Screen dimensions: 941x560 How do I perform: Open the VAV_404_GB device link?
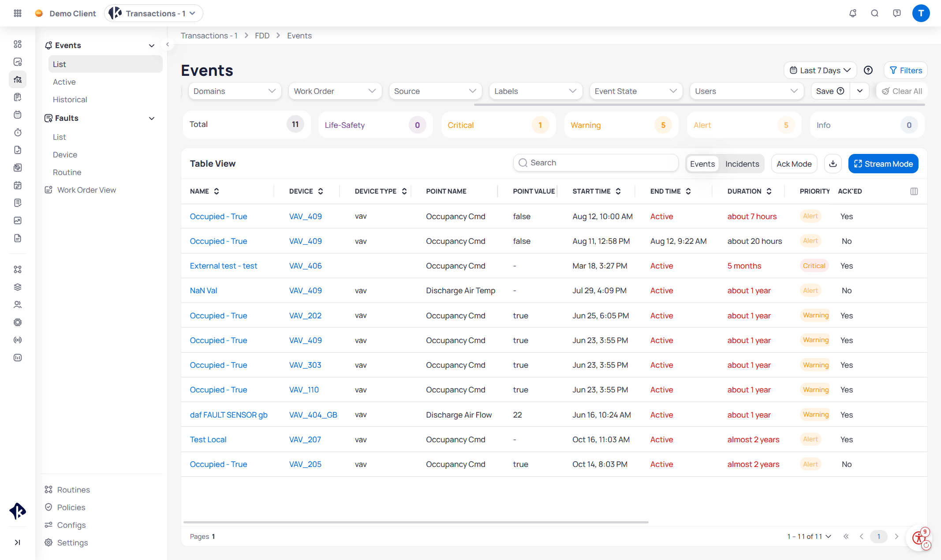[313, 415]
